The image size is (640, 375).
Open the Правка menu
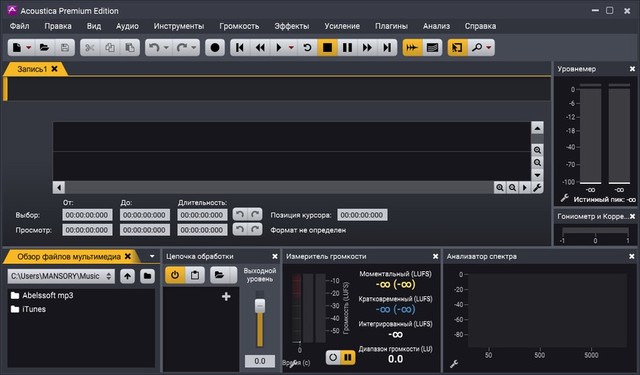pyautogui.click(x=58, y=26)
